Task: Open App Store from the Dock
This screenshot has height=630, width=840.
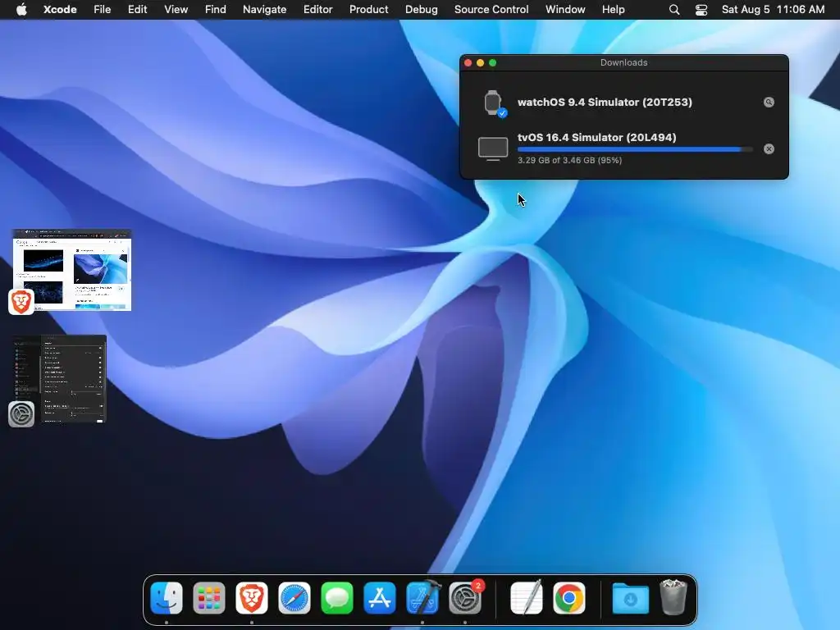Action: pyautogui.click(x=380, y=598)
